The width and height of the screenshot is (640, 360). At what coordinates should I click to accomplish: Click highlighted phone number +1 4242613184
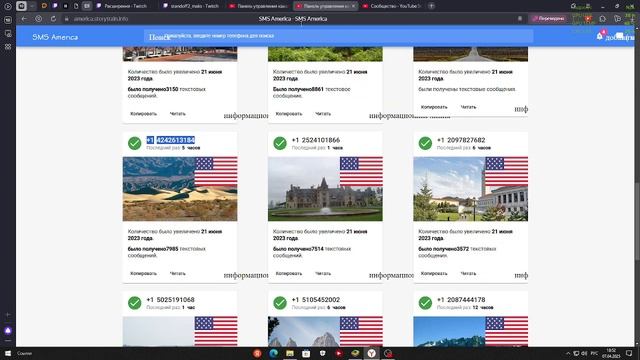coord(171,140)
